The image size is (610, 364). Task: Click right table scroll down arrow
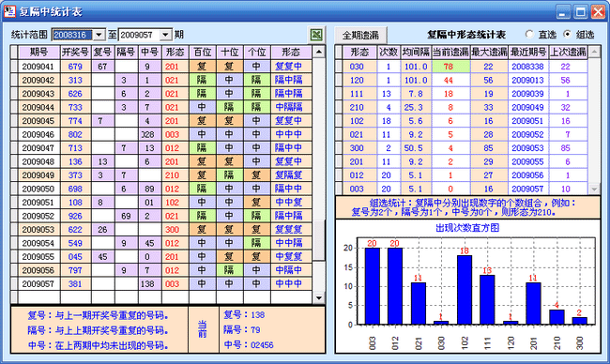[594, 189]
